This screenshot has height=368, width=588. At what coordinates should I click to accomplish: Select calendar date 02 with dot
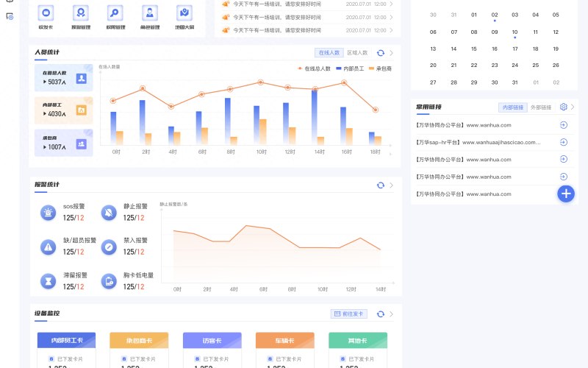pos(495,15)
